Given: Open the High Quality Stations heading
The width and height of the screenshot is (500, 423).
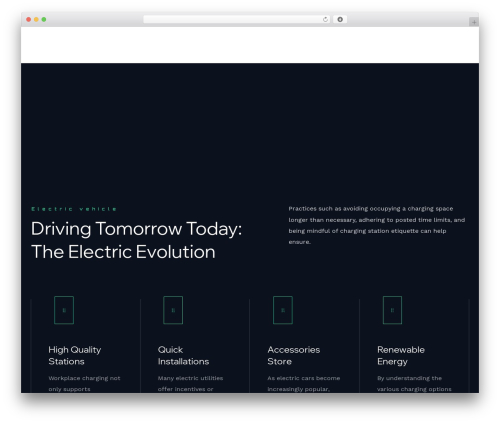Looking at the screenshot, I should click(x=75, y=355).
